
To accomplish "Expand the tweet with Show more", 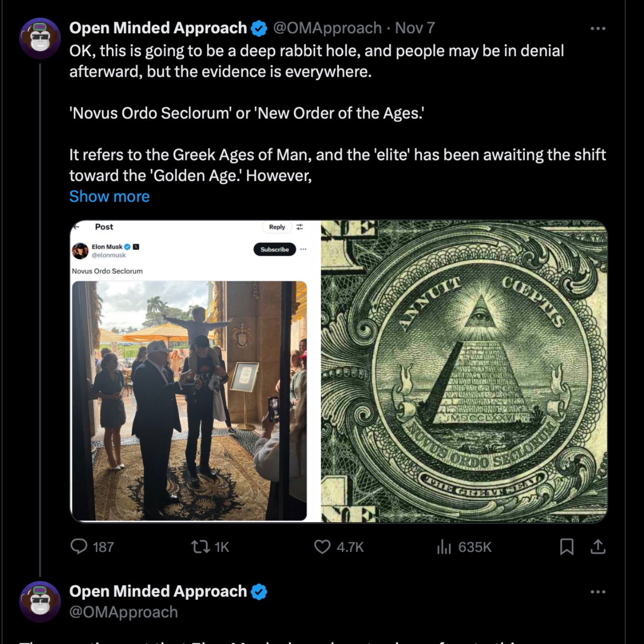I will tap(109, 196).
